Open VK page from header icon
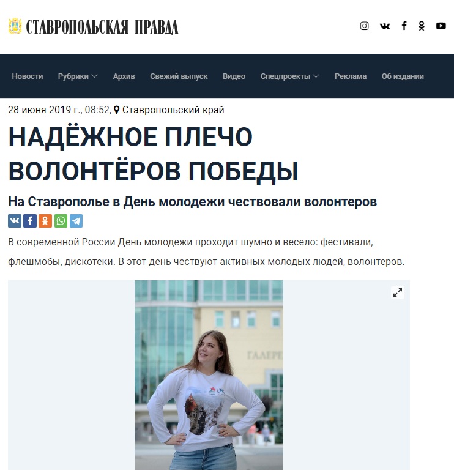 (x=385, y=26)
